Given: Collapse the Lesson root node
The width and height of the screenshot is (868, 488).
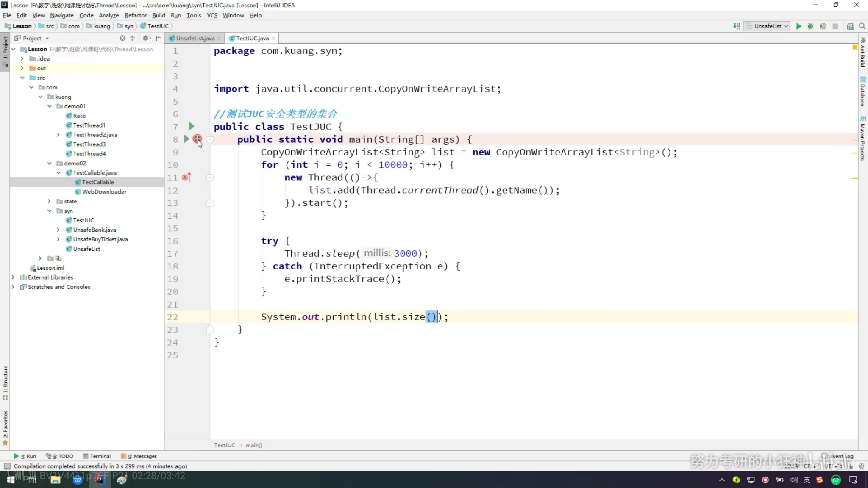Looking at the screenshot, I should (x=14, y=49).
